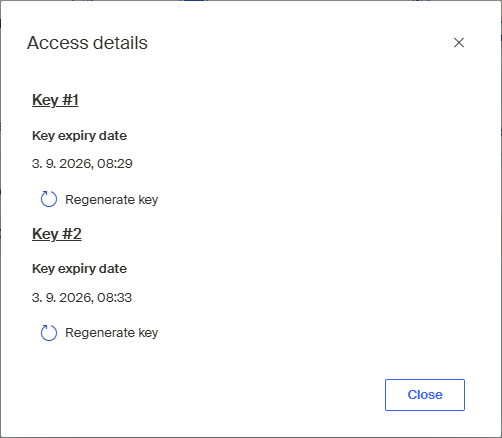Open the underlined Key #2 heading

click(x=57, y=234)
